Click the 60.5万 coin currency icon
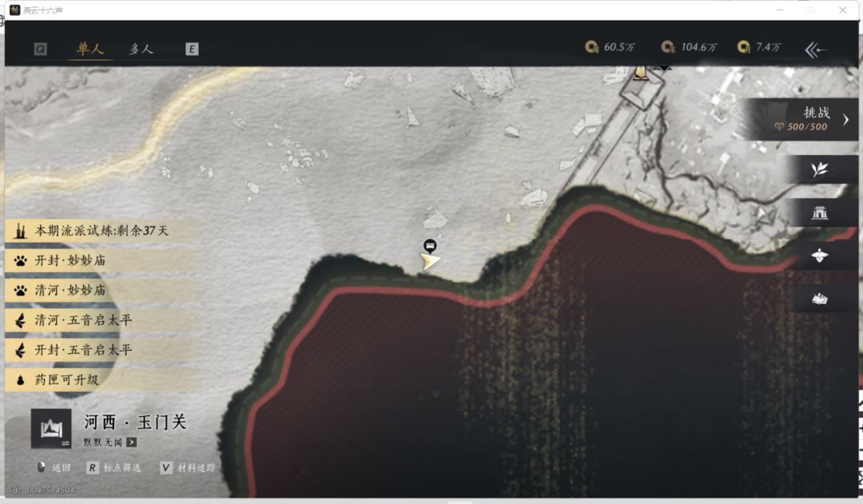This screenshot has height=504, width=863. (x=591, y=47)
